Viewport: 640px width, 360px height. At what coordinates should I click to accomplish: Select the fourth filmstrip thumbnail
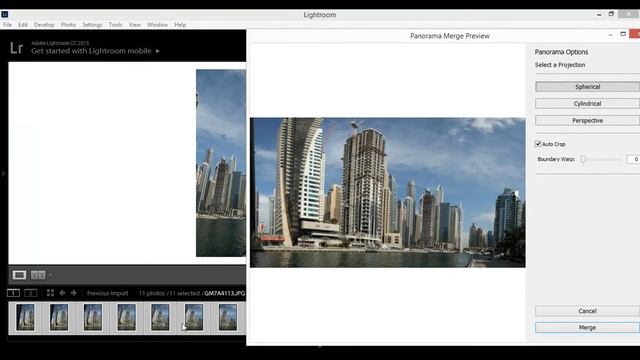point(127,317)
